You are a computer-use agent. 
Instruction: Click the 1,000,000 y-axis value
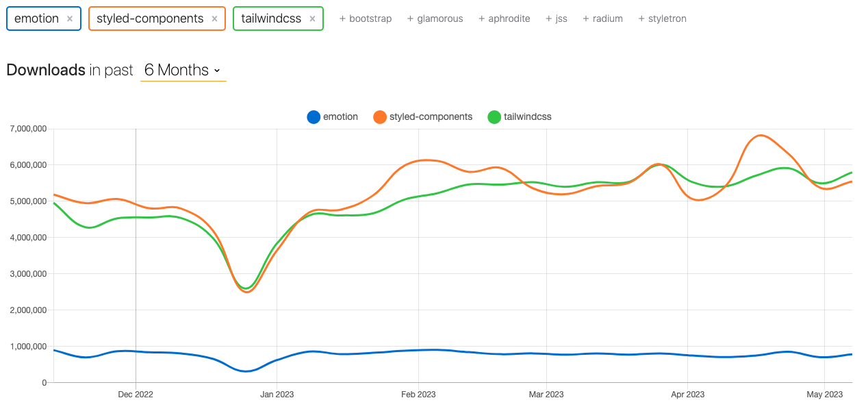tap(28, 347)
